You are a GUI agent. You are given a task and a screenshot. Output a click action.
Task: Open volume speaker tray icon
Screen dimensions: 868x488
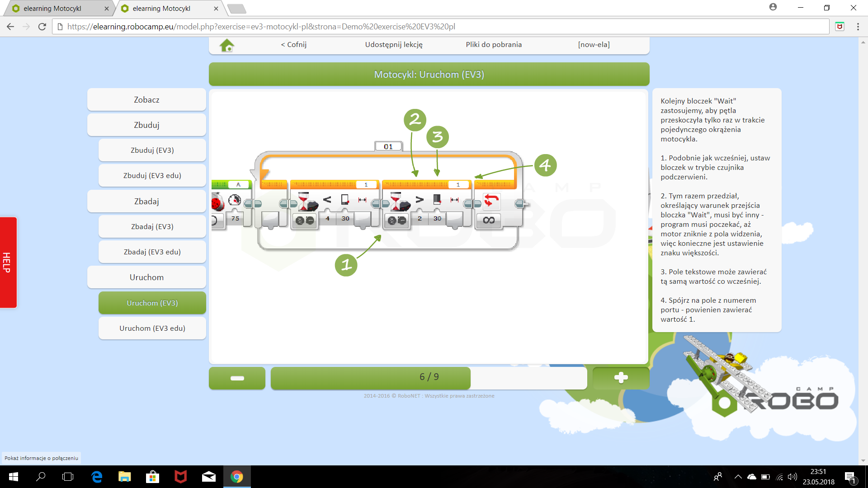(x=792, y=477)
